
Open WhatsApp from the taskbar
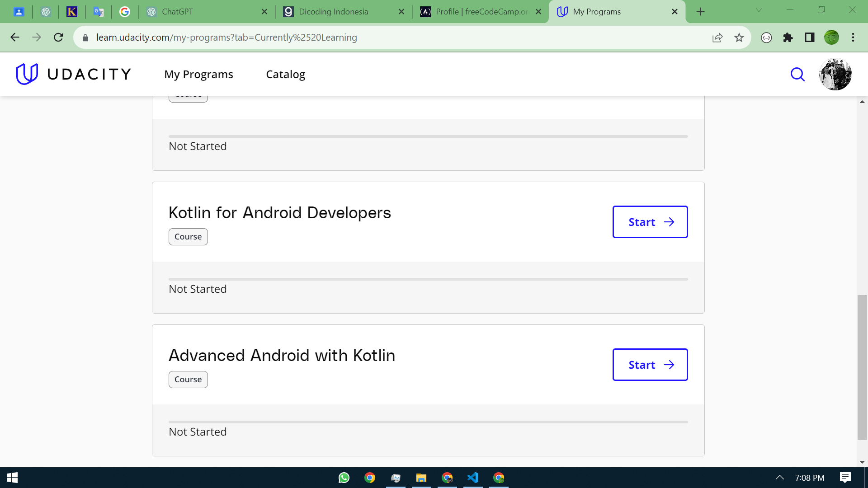(344, 478)
